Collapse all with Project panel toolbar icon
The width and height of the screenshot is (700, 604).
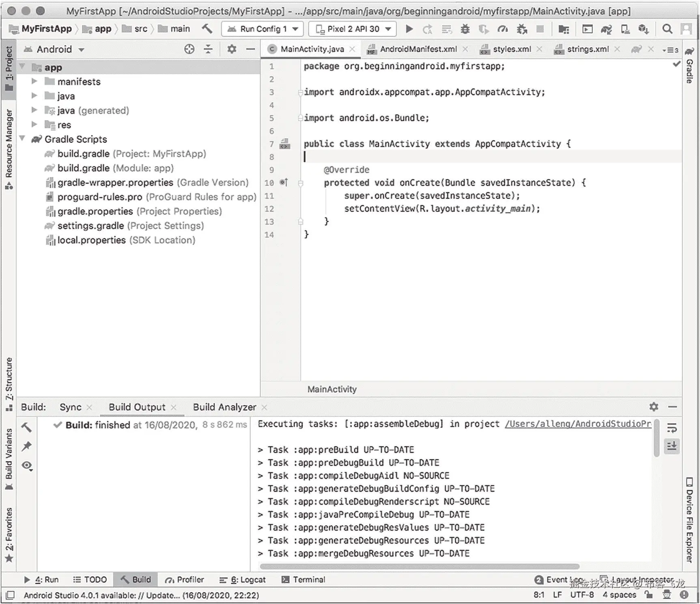(x=208, y=49)
